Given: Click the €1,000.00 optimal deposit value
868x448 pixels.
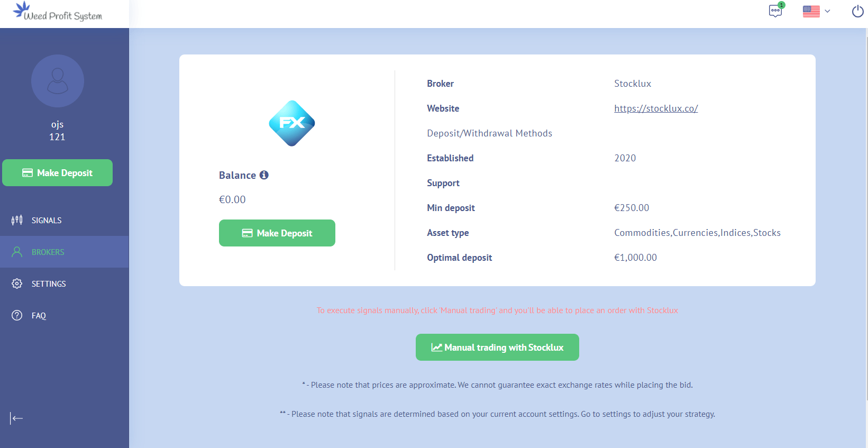Looking at the screenshot, I should 635,258.
